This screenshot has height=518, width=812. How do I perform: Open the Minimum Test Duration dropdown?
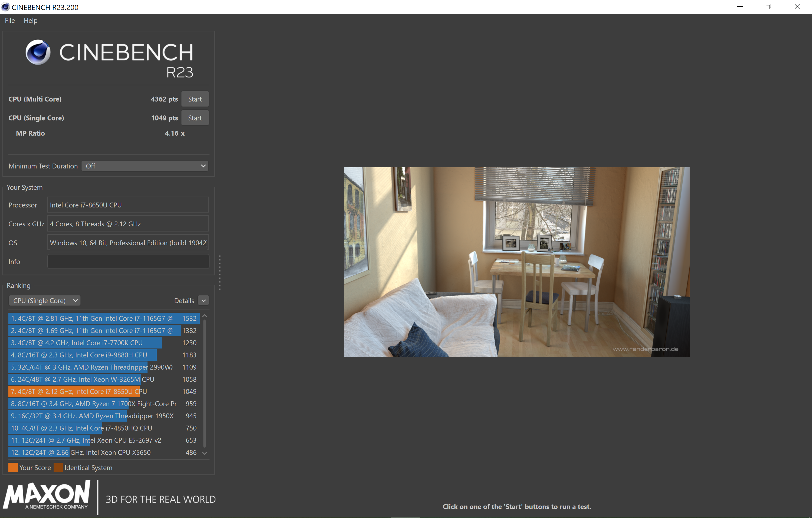[145, 166]
